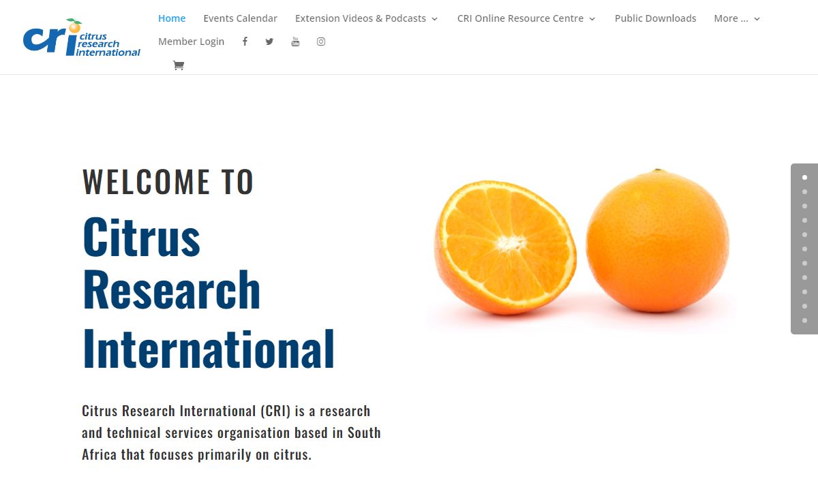The height and width of the screenshot is (504, 818).
Task: Expand the More ... dropdown arrow
Action: [757, 19]
